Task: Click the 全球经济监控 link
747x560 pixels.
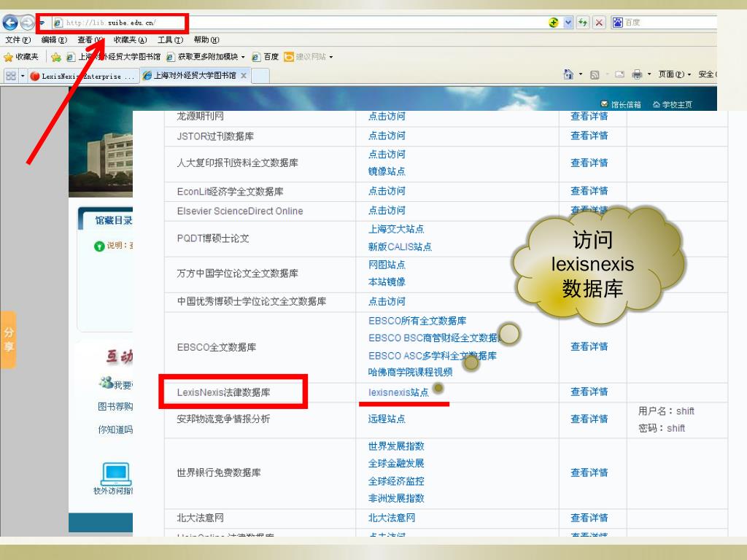Action: [396, 481]
